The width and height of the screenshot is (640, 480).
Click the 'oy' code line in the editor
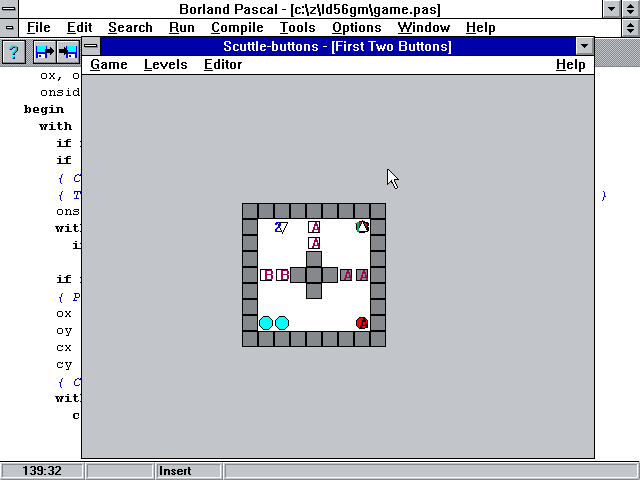[64, 331]
